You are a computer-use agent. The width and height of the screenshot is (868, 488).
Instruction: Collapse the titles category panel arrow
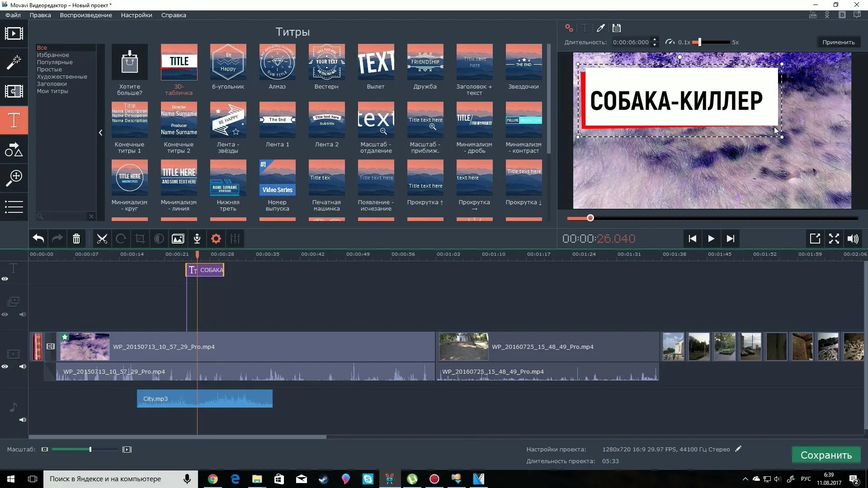coord(100,132)
